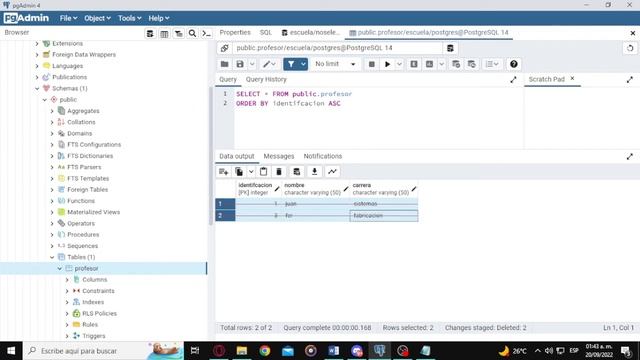Expand the Scratch Pad panel

[x=630, y=80]
